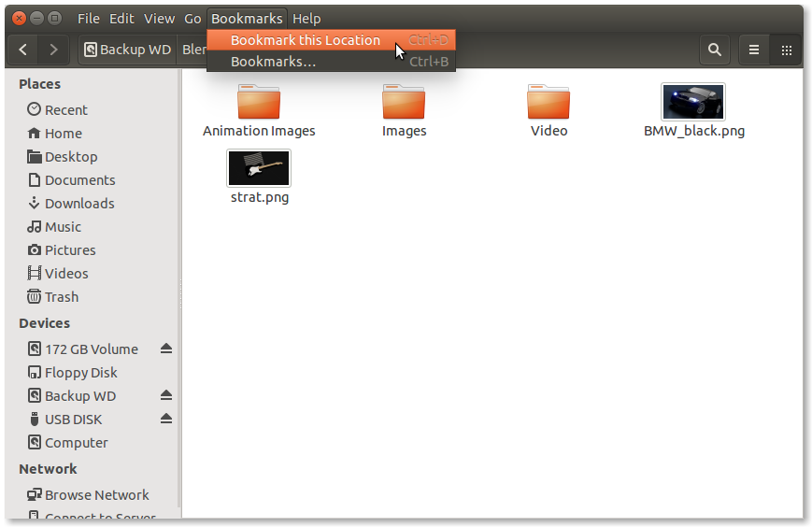Image resolution: width=812 pixels, height=527 pixels.
Task: Click the Computer drive icon in sidebar
Action: click(x=35, y=442)
